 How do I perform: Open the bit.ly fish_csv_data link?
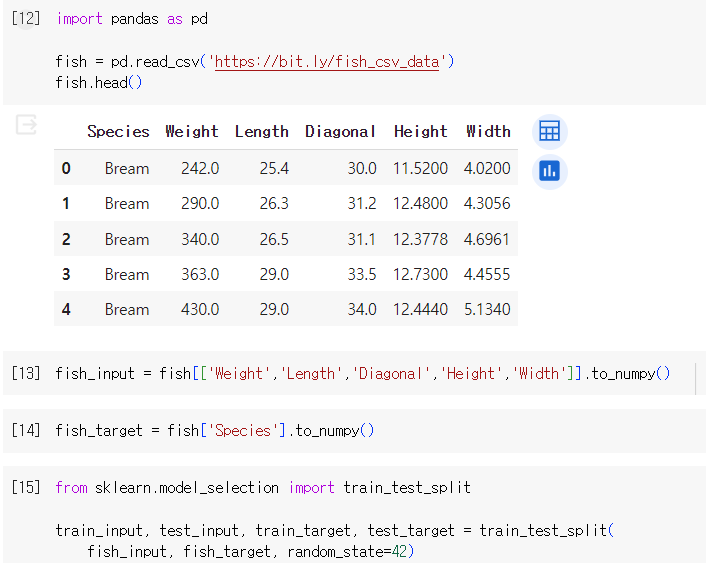point(327,62)
